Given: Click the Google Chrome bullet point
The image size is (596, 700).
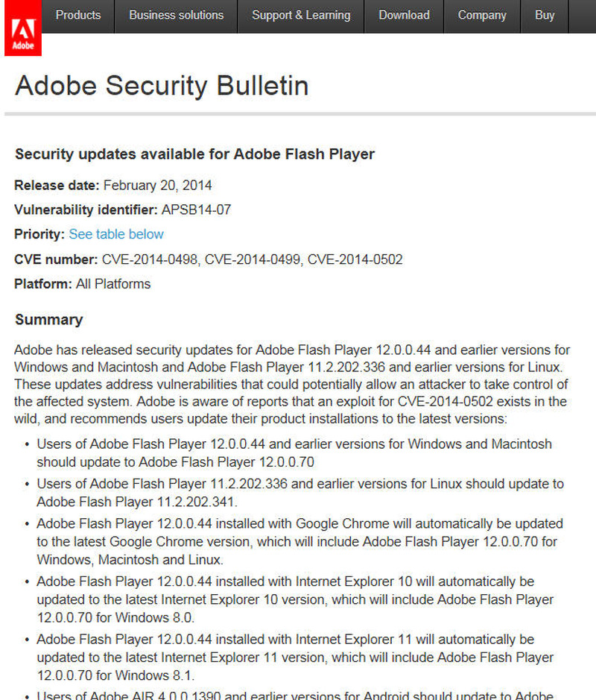Looking at the screenshot, I should coord(299,541).
